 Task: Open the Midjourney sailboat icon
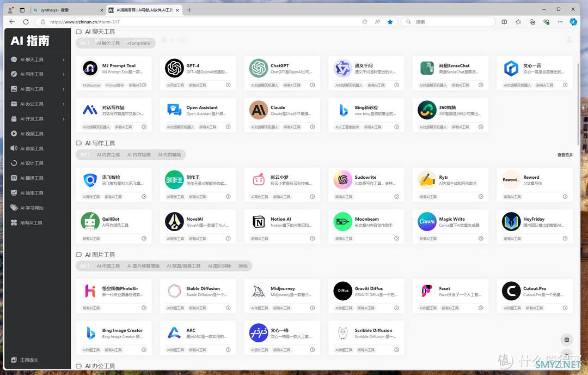[x=259, y=291]
